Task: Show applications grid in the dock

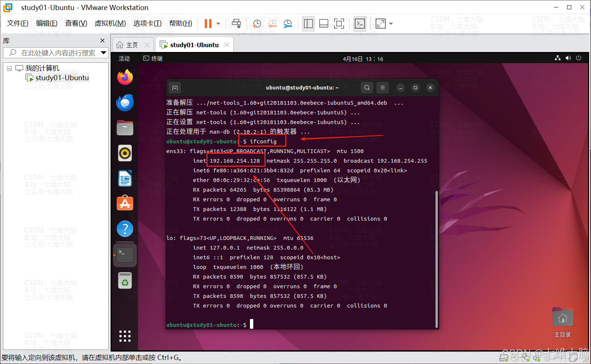Action: 125,336
